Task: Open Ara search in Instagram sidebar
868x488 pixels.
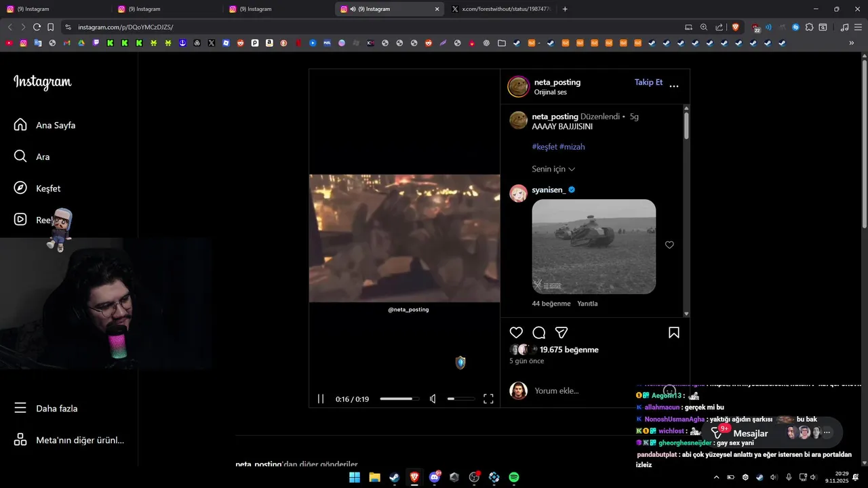Action: click(x=32, y=157)
